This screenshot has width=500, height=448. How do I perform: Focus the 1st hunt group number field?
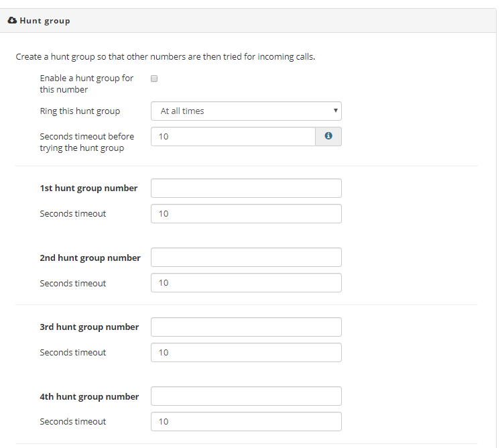click(x=246, y=188)
